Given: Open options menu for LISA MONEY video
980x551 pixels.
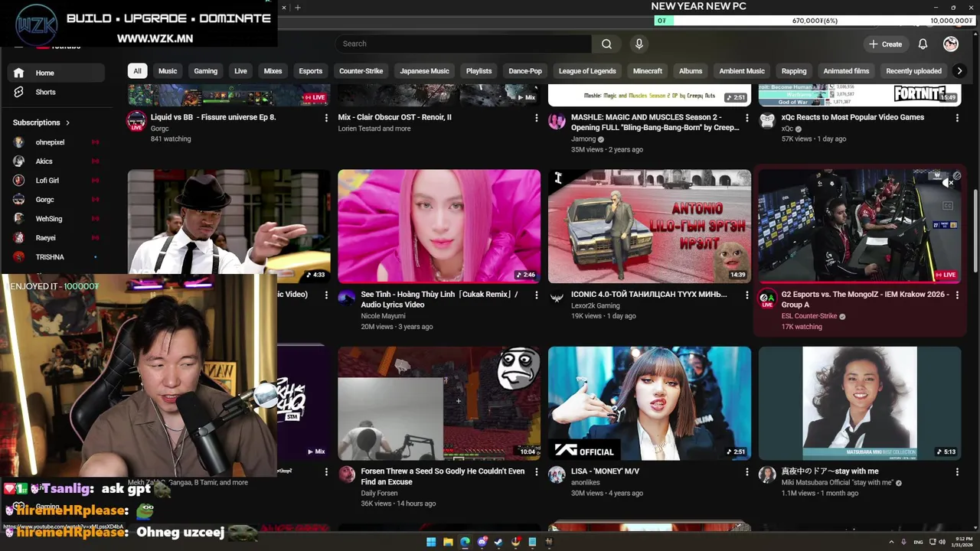Looking at the screenshot, I should coord(746,472).
